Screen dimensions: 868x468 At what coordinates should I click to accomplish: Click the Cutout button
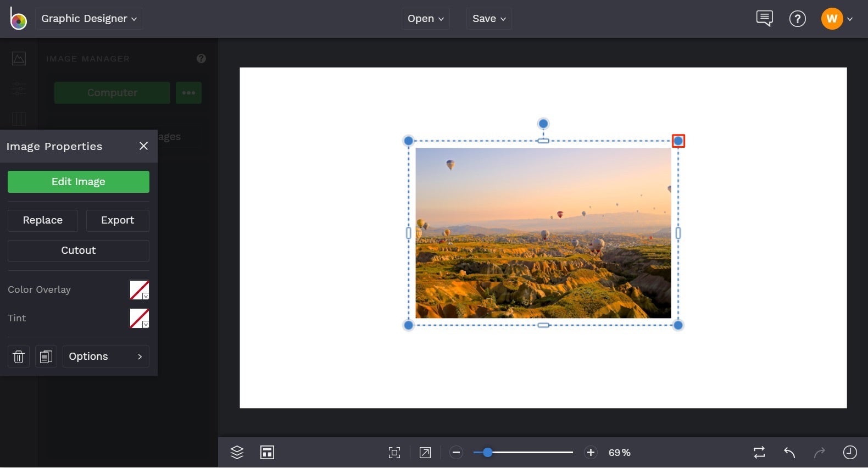point(79,250)
